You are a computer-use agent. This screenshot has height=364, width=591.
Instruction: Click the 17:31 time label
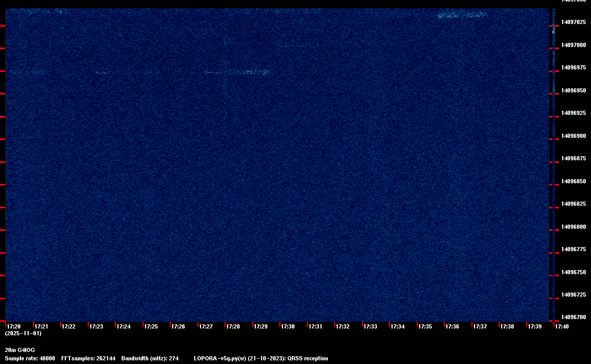click(315, 326)
